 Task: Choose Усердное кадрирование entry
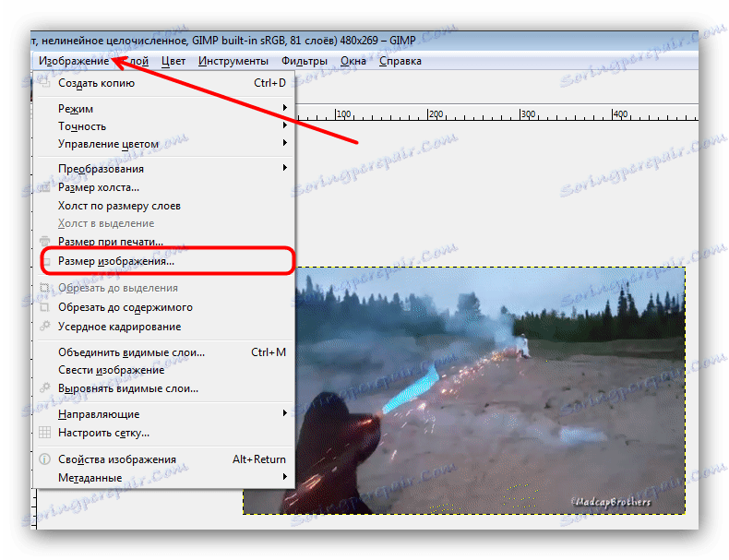pos(163,327)
